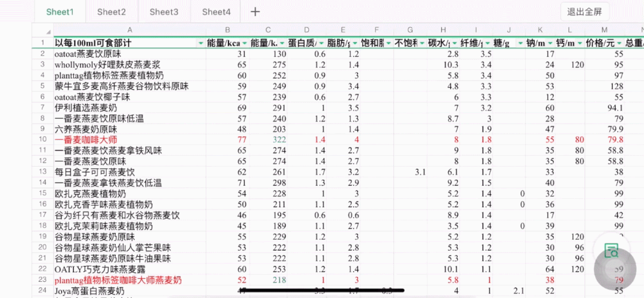
Task: Open filter dropdown for 脂肪 column
Action: pyautogui.click(x=354, y=43)
